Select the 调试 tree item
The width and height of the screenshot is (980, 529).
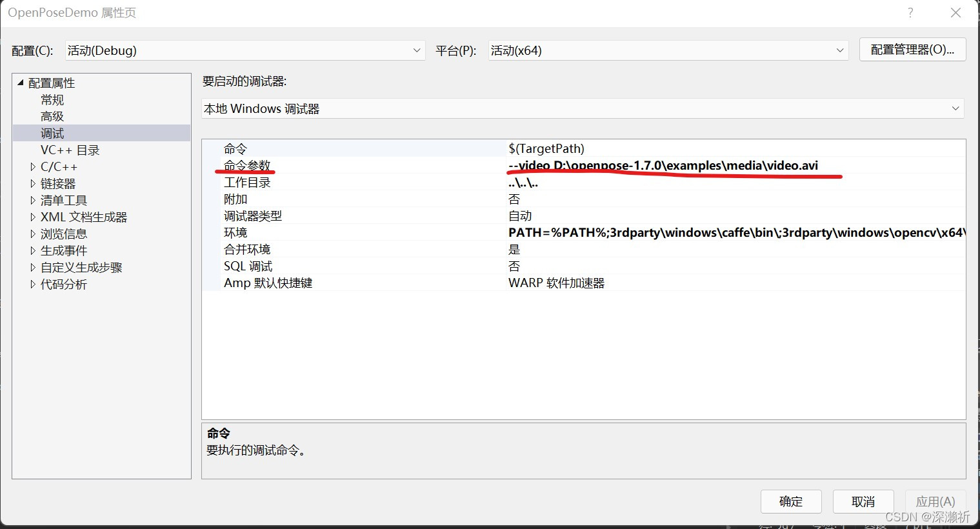(x=52, y=133)
